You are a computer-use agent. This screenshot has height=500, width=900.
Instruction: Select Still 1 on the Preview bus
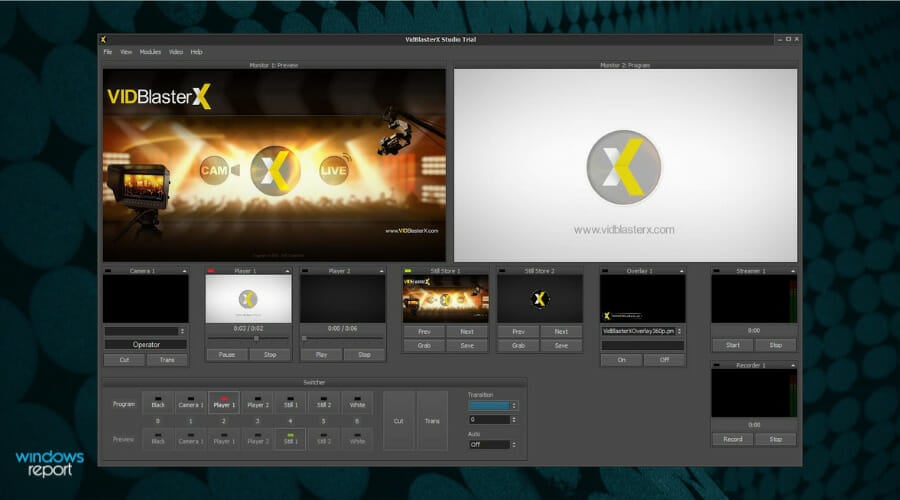pyautogui.click(x=290, y=439)
